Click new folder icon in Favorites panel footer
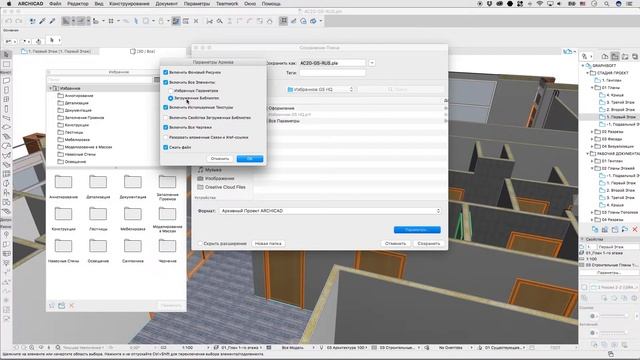640x360 pixels. coord(62,305)
